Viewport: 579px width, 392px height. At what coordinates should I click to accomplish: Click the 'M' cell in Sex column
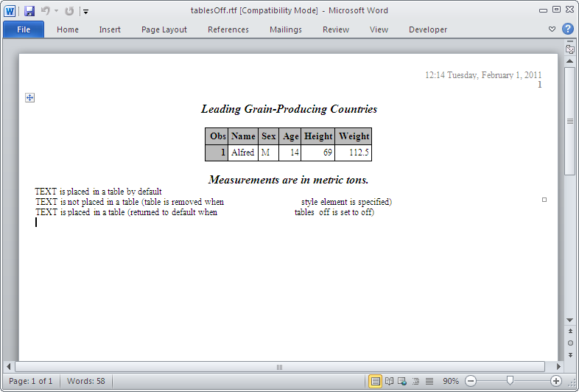tap(268, 153)
